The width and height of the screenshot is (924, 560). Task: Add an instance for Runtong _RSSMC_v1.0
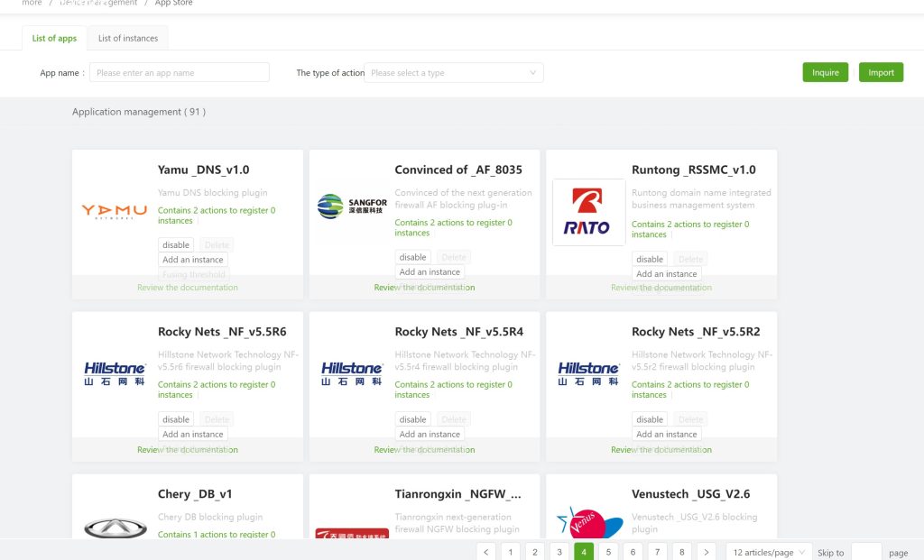click(x=667, y=273)
